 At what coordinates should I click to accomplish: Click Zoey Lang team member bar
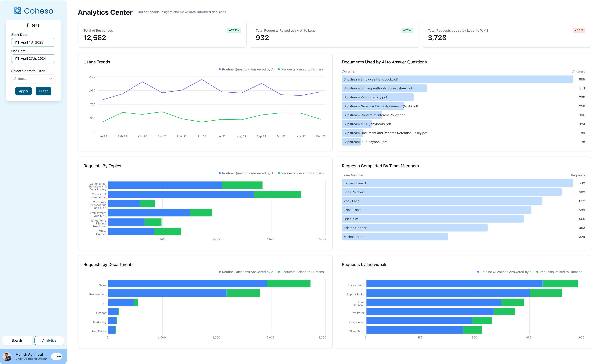(442, 201)
